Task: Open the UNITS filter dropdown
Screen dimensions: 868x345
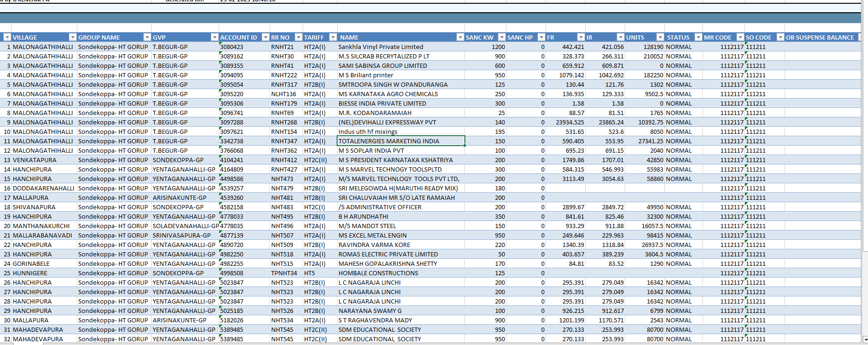Action: point(660,37)
